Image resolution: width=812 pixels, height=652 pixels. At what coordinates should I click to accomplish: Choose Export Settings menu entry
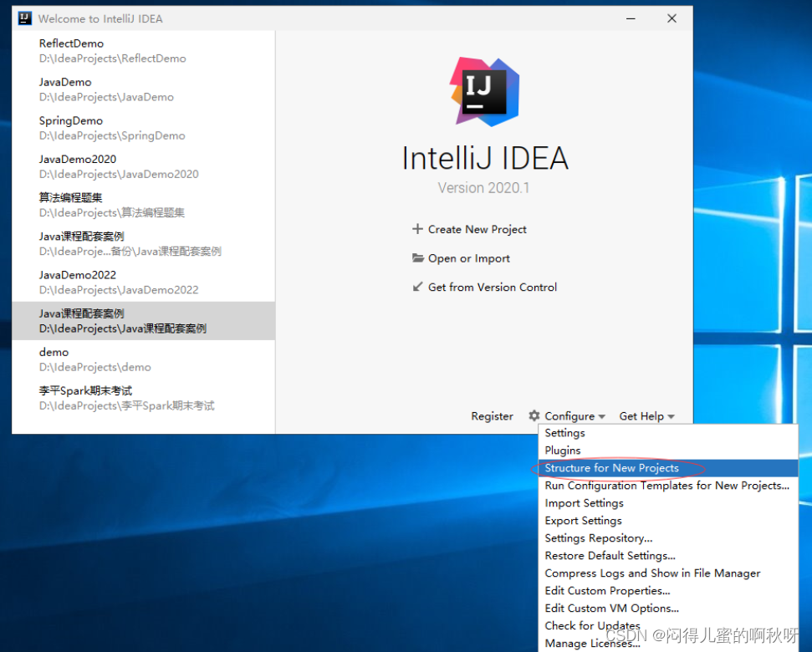coord(668,521)
